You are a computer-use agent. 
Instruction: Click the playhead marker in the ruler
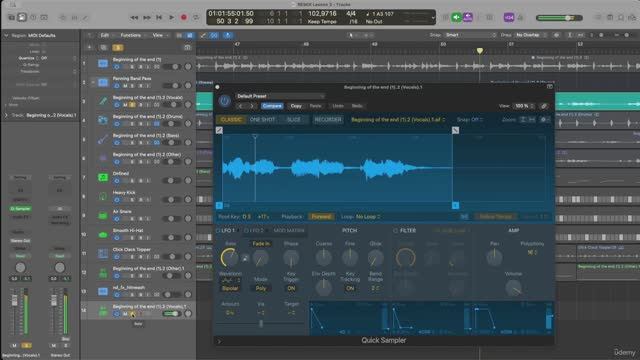480,51
